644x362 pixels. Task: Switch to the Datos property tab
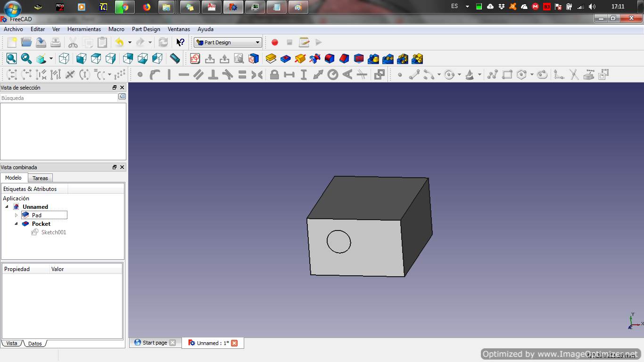[35, 344]
